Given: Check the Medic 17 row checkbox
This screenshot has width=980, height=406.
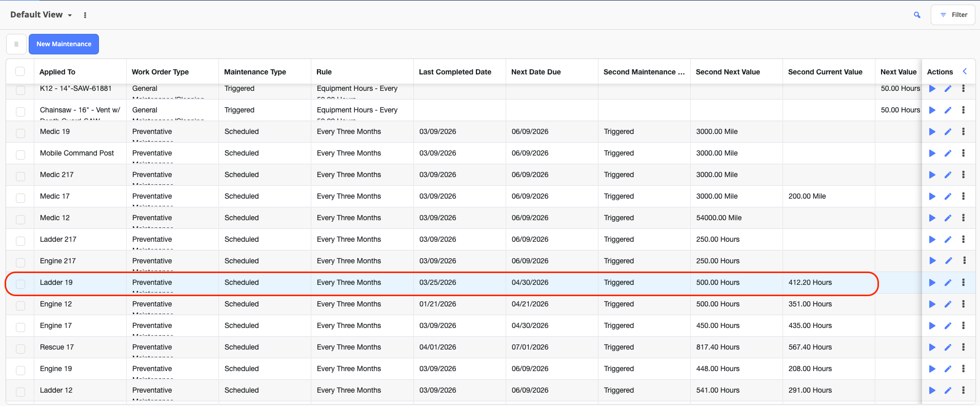Looking at the screenshot, I should click(21, 198).
